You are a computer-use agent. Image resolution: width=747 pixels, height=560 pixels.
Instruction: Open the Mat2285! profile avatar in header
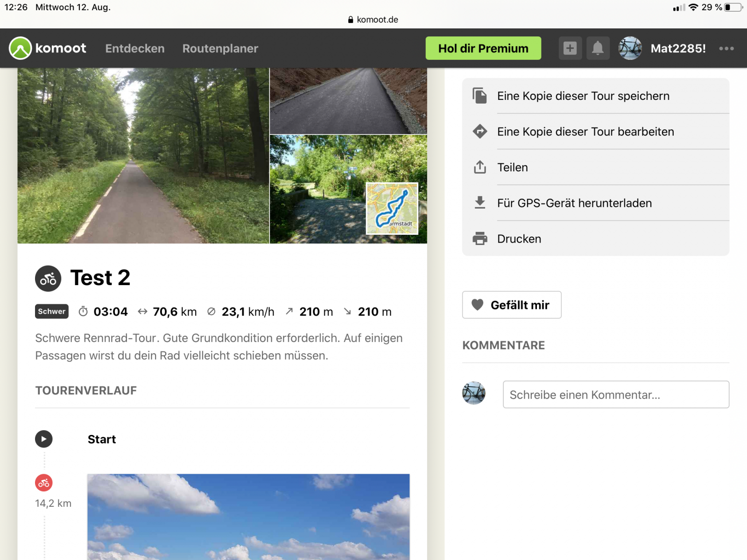coord(630,48)
